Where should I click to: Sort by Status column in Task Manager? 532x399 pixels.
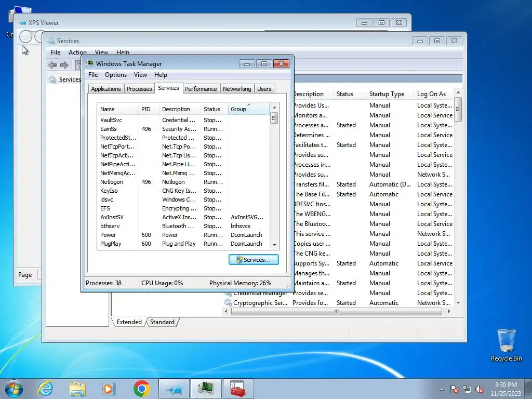tap(215, 109)
